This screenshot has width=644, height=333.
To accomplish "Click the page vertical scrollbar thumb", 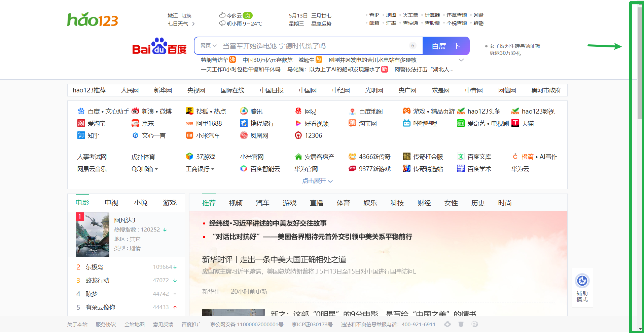I will coord(640,63).
